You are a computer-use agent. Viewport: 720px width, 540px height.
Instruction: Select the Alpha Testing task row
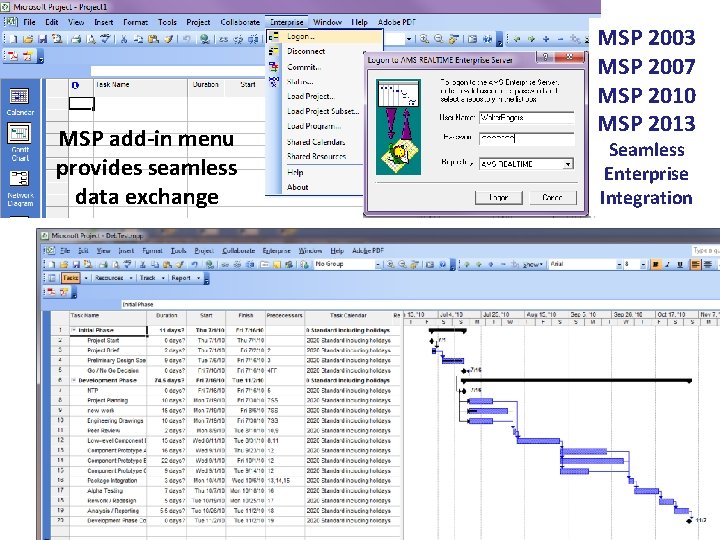(225, 491)
